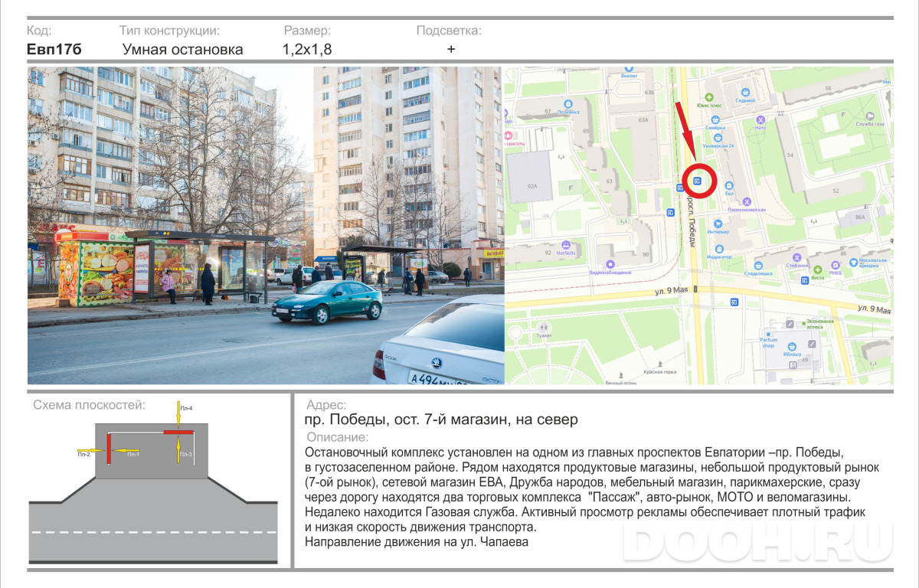Select the bus stop icon next to Виста
This screenshot has height=588, width=919.
(805, 281)
